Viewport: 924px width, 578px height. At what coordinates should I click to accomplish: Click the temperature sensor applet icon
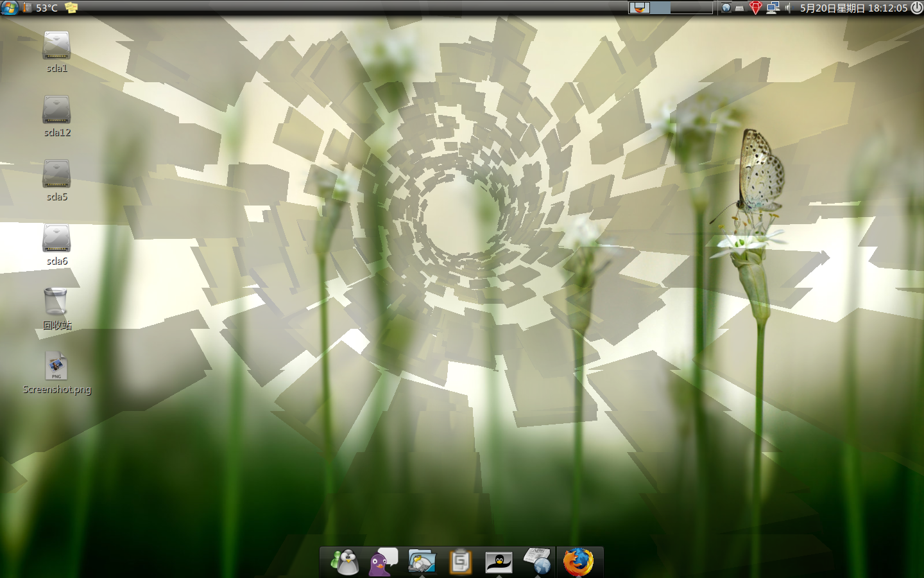coord(28,8)
